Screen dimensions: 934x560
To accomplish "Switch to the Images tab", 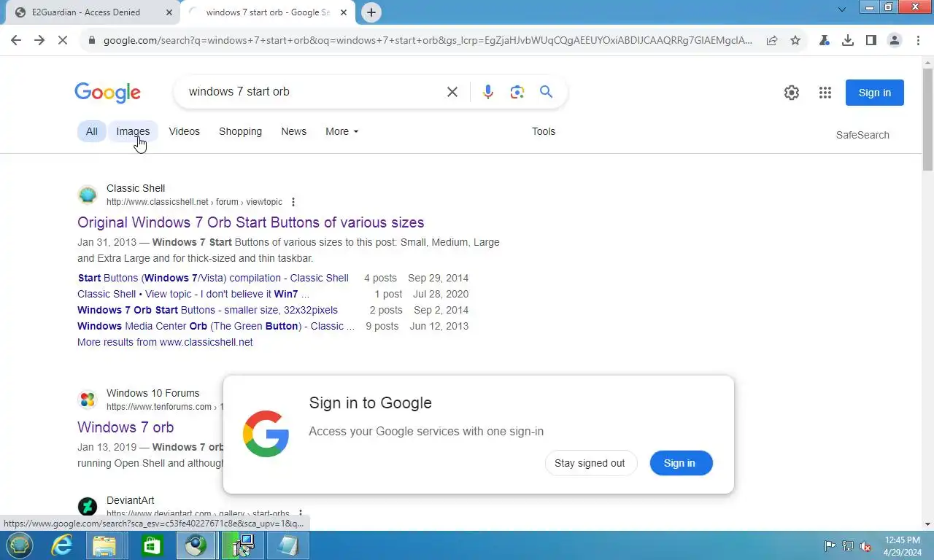I will (x=133, y=131).
